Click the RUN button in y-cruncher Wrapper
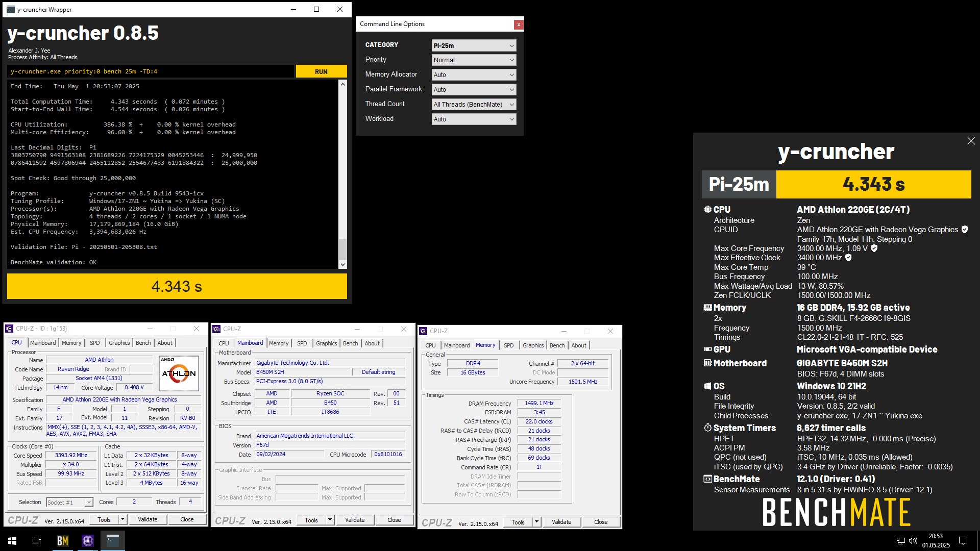Viewport: 980px width, 551px height. [x=321, y=71]
